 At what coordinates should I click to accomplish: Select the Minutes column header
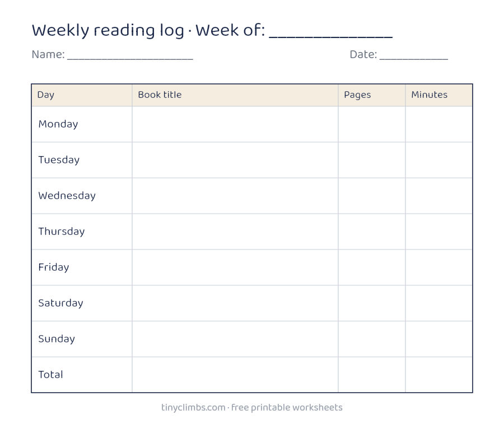tap(438, 95)
